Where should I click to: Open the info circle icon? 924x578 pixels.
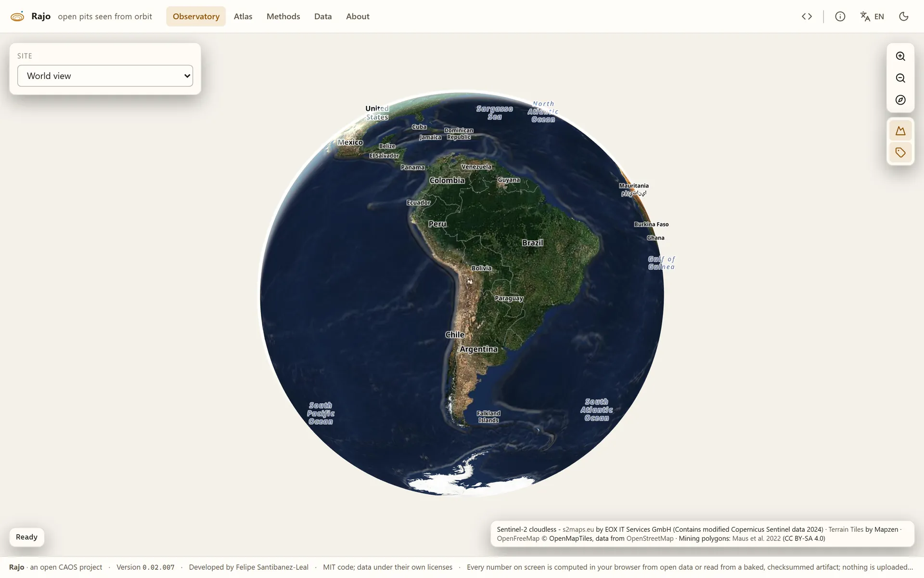[840, 16]
